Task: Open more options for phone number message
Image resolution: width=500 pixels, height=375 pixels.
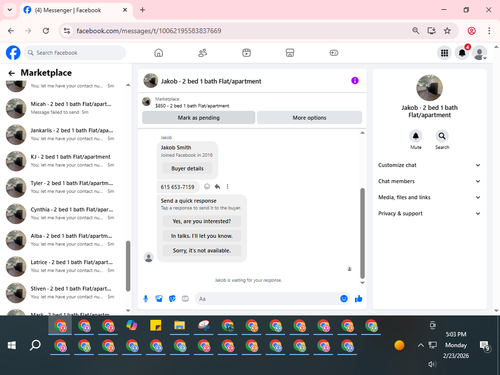Action: [227, 187]
